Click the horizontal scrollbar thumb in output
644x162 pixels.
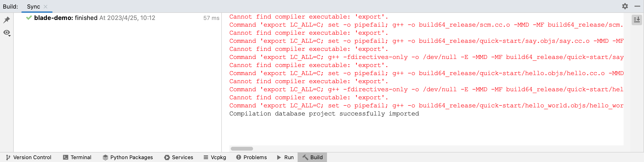click(242, 149)
